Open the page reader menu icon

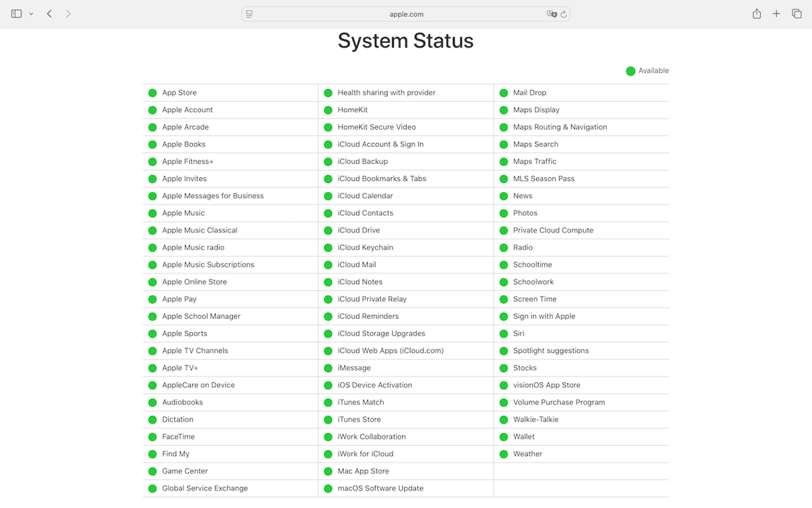click(x=250, y=14)
